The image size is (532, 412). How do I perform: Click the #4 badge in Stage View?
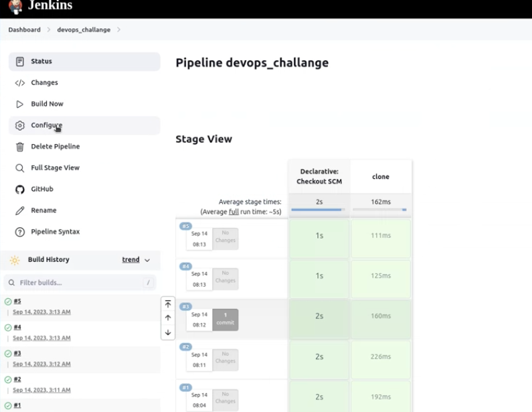(x=185, y=266)
